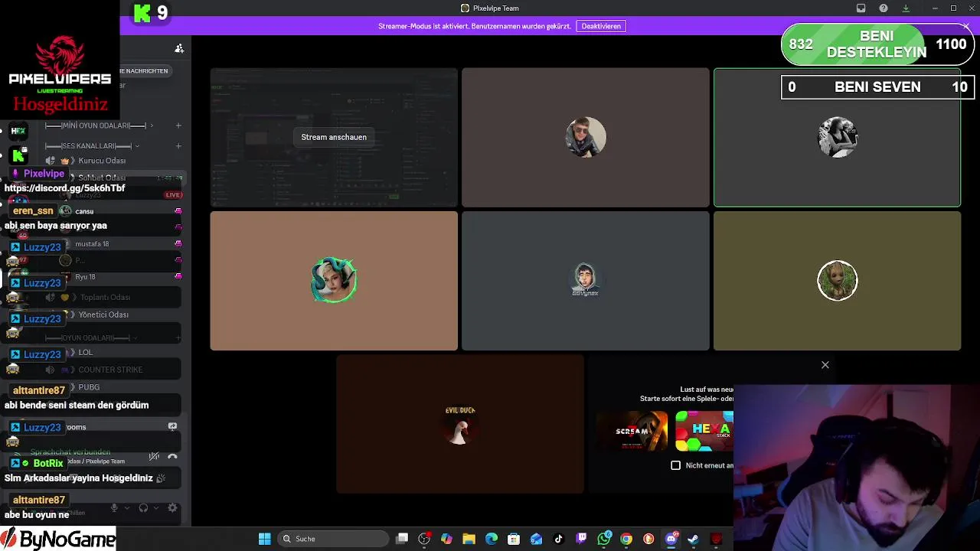Open TikTok from the taskbar
Screen dimensions: 980x551
[x=558, y=539]
